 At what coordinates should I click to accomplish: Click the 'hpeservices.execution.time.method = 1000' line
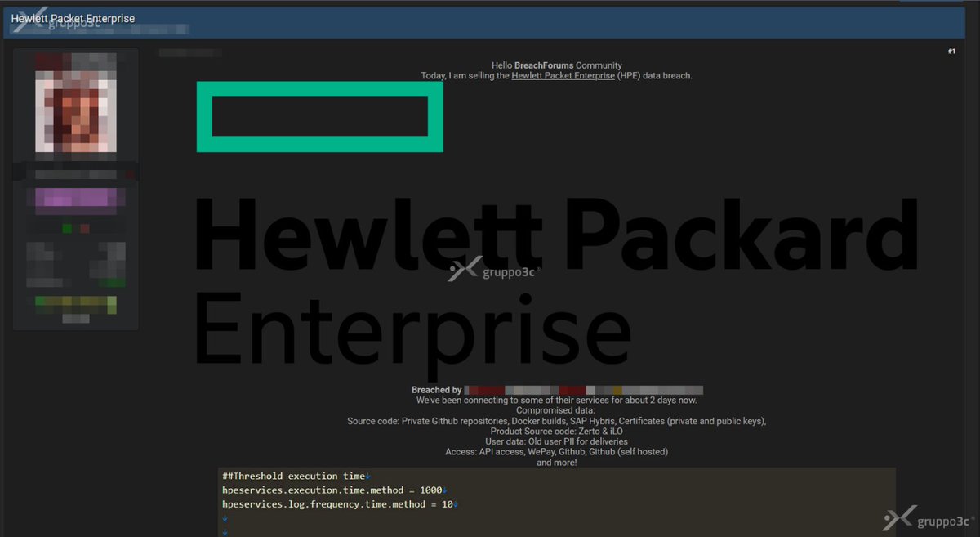coord(332,490)
